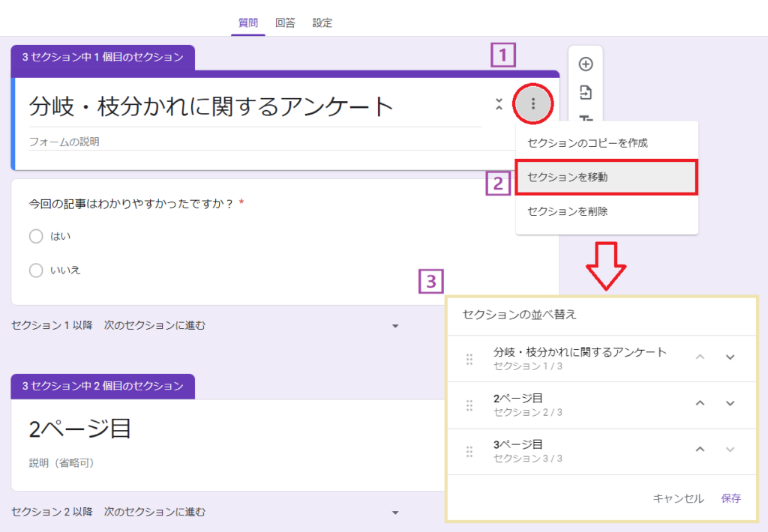Save the section order with 保存
This screenshot has width=768, height=532.
pyautogui.click(x=730, y=498)
